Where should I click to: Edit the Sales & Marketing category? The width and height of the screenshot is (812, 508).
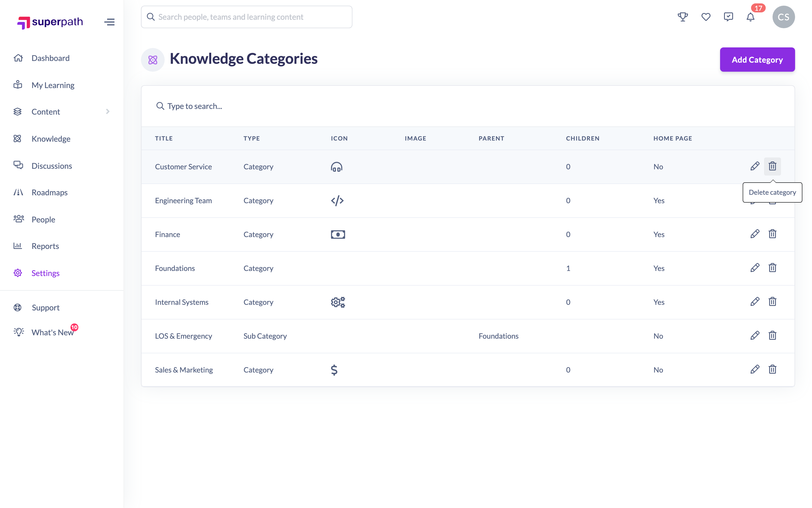pos(754,370)
